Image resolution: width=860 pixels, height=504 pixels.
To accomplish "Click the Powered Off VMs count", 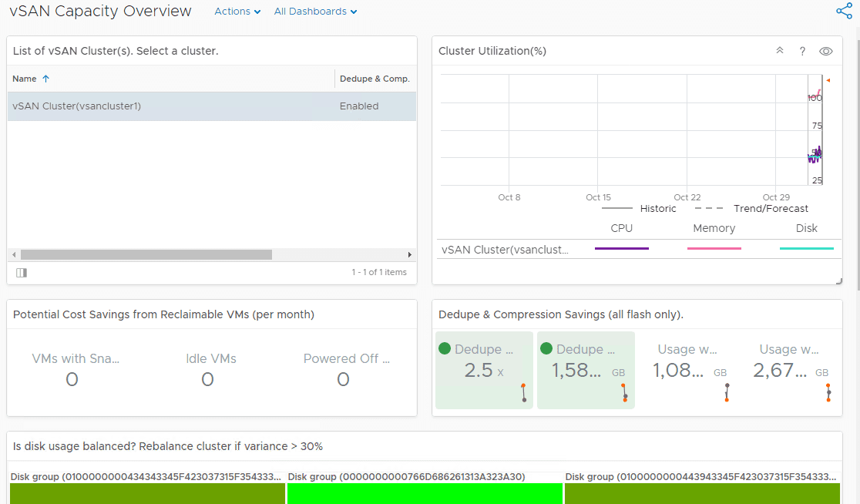I will [x=343, y=378].
